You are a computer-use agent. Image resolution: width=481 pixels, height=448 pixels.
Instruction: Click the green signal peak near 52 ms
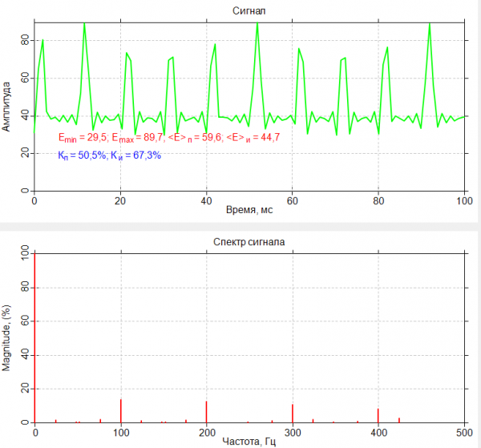(x=257, y=24)
